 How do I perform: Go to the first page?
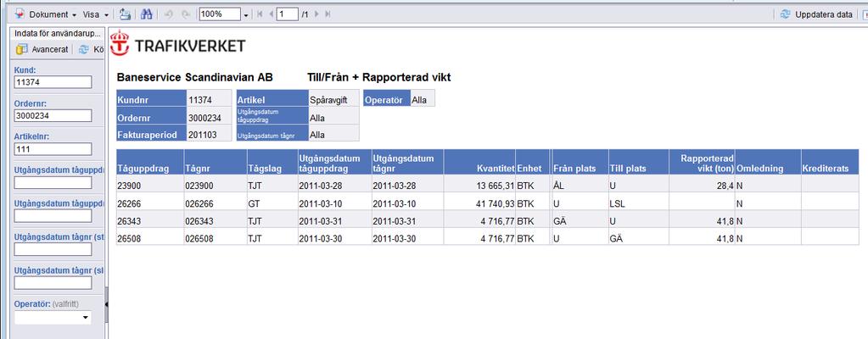pos(260,14)
